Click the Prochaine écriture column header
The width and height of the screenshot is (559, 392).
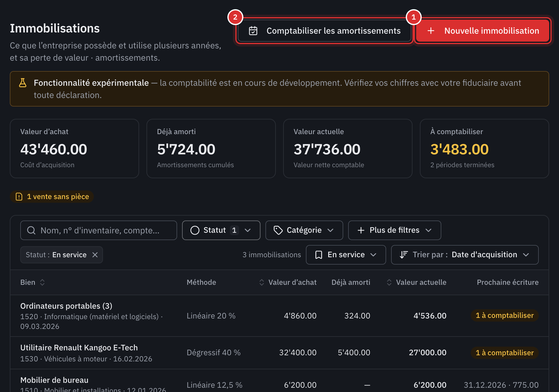508,282
